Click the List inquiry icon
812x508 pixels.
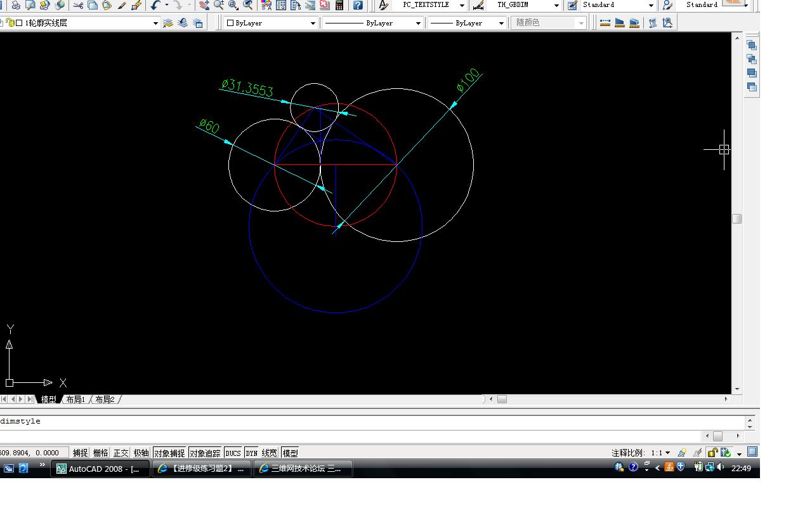[x=653, y=23]
